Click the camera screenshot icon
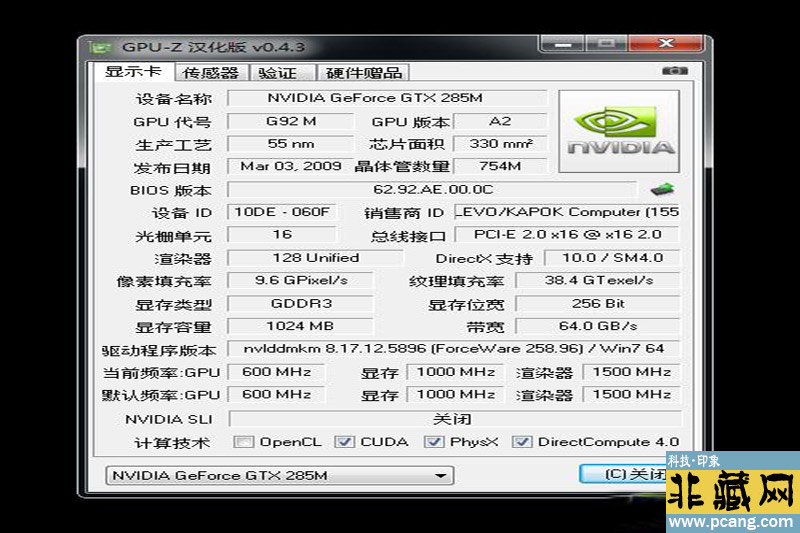The image size is (800, 533). click(x=674, y=71)
